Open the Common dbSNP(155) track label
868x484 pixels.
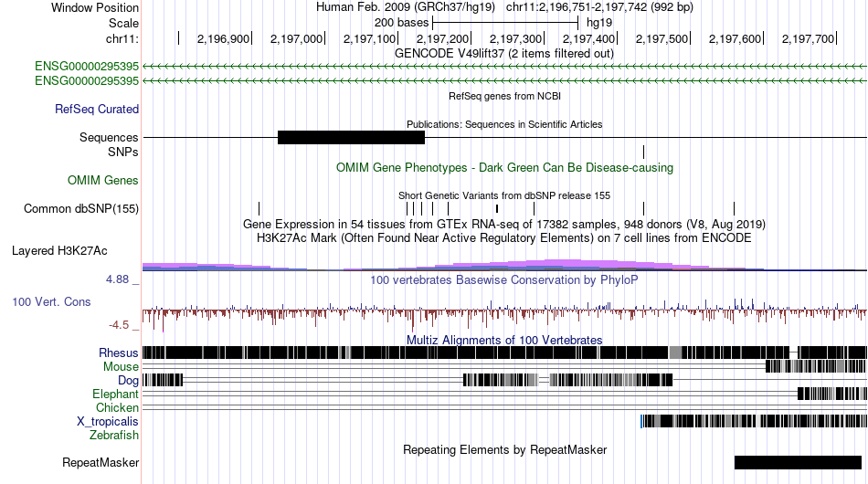coord(80,208)
